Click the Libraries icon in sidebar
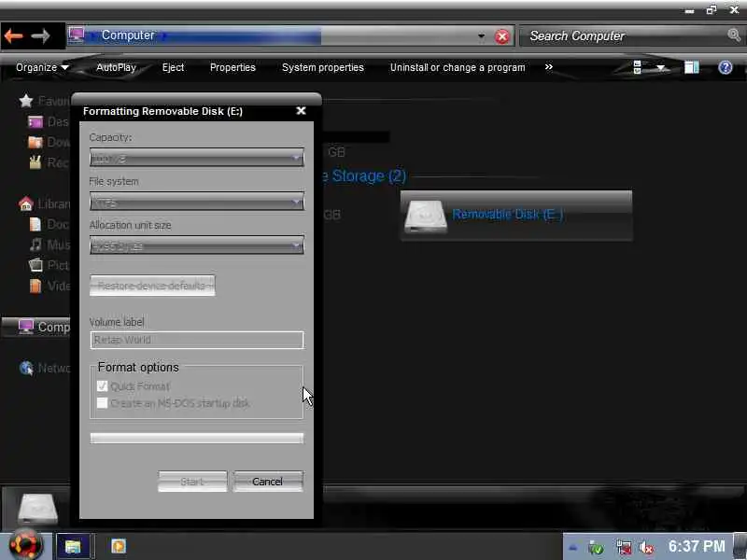Viewport: 747px width, 560px height. (x=26, y=204)
